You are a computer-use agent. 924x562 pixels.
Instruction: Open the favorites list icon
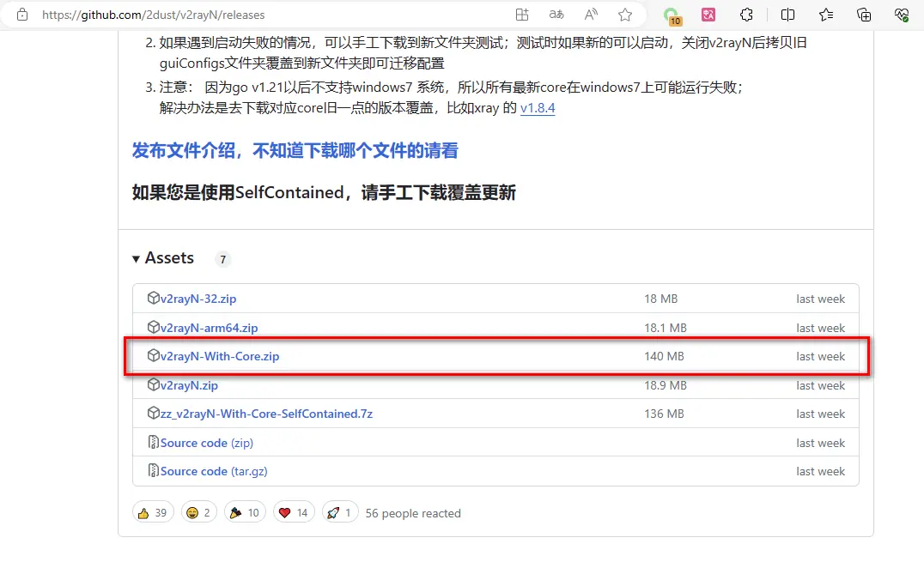point(826,15)
